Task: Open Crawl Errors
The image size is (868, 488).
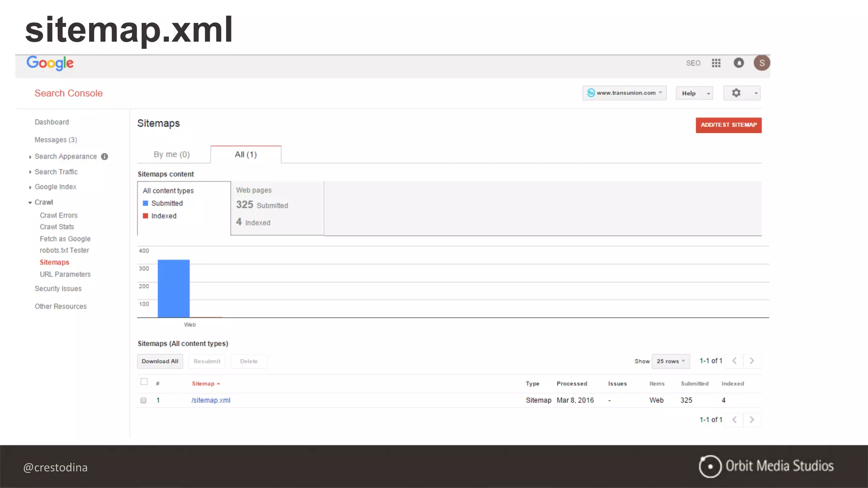Action: [58, 215]
